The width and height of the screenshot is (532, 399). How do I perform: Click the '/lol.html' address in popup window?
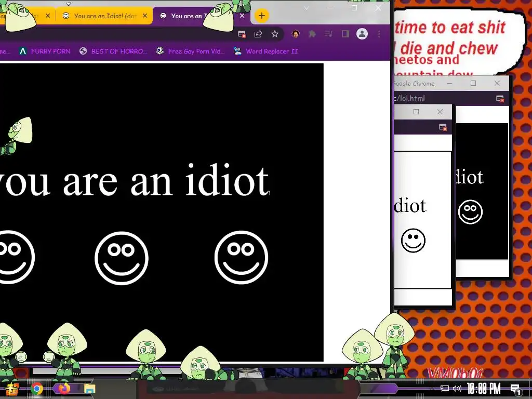409,98
